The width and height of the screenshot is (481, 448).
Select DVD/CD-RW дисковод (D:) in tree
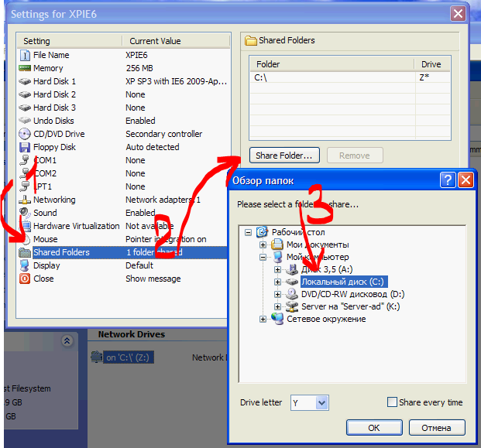352,294
